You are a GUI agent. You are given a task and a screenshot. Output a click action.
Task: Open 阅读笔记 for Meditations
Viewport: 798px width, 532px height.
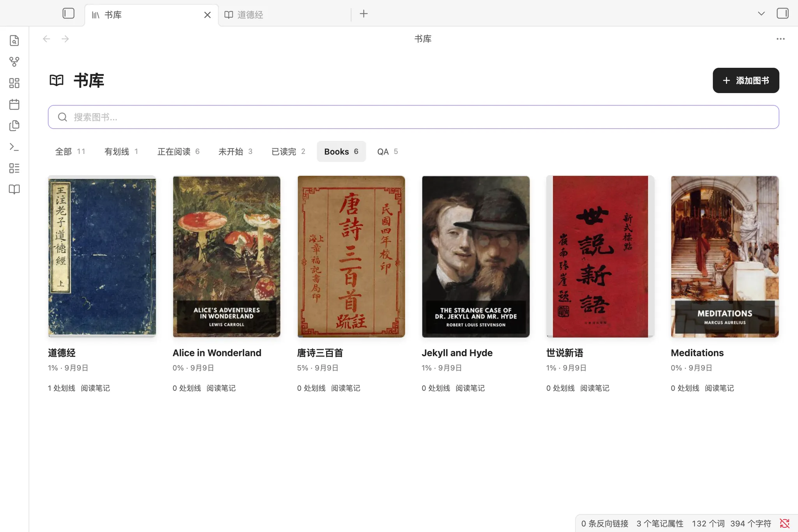coord(719,388)
